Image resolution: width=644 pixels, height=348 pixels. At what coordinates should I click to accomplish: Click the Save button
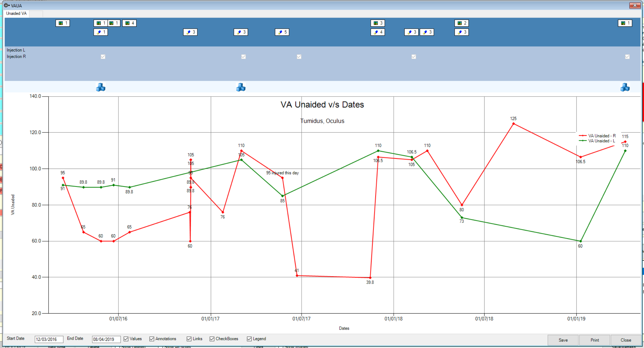coord(563,340)
